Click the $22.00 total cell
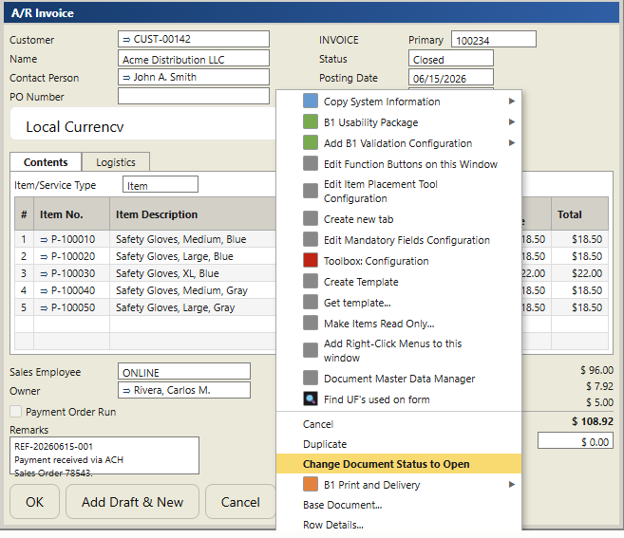 tap(580, 273)
